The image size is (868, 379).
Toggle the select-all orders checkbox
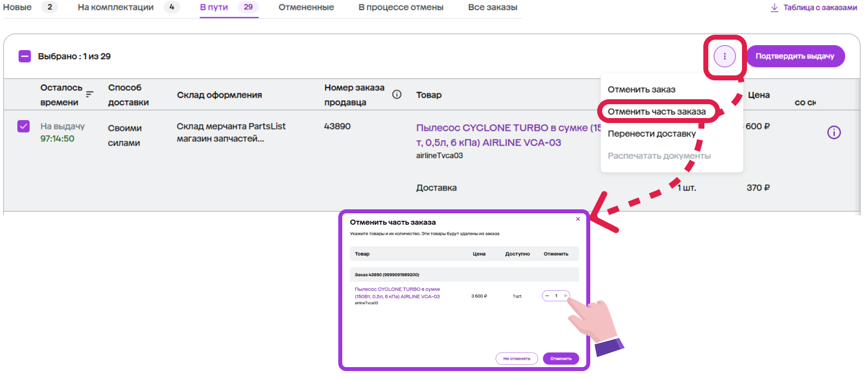25,57
